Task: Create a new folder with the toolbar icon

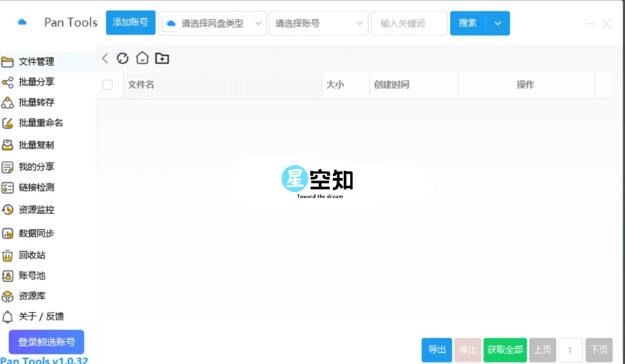Action: [161, 58]
